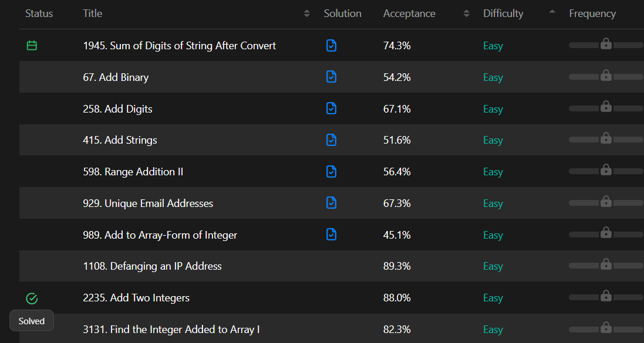644x343 pixels.
Task: Click frequency lock icon in row 1945
Action: click(x=606, y=43)
